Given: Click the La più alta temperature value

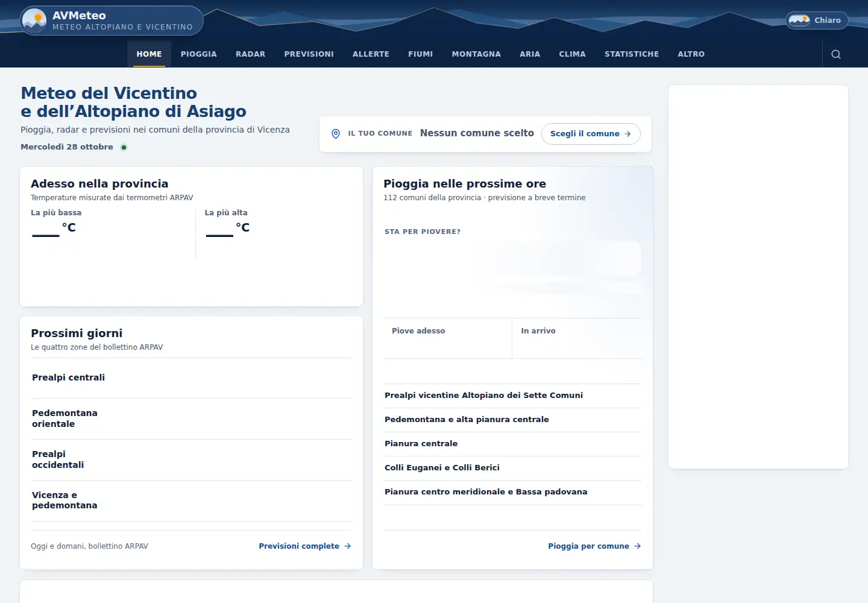Looking at the screenshot, I should pos(227,229).
